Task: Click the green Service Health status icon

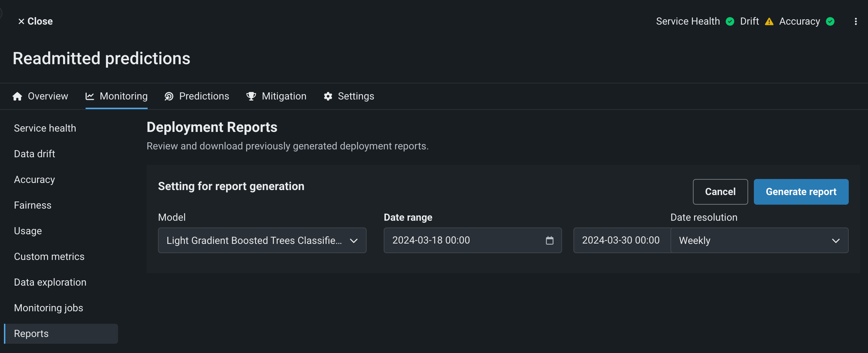Action: 730,21
